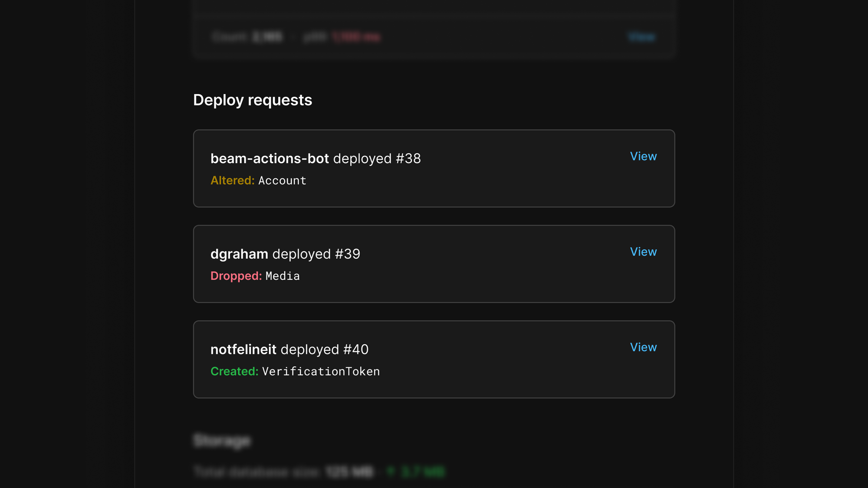Open the dgraham user name
Image resolution: width=868 pixels, height=488 pixels.
click(x=238, y=254)
